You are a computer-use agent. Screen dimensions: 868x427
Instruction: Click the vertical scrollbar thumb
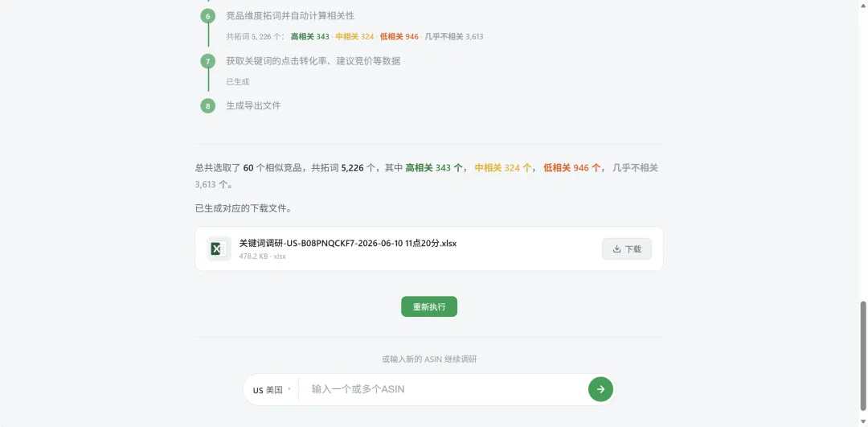pos(863,355)
